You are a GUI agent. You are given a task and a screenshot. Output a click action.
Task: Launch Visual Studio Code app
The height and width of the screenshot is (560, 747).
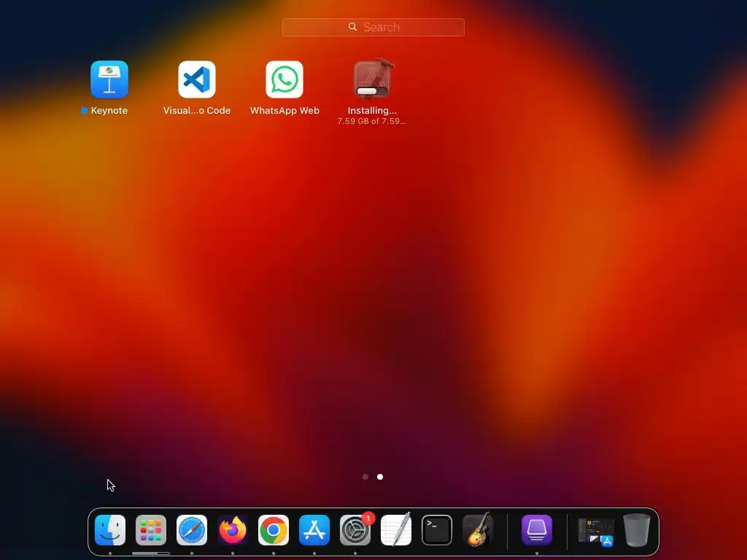point(197,79)
